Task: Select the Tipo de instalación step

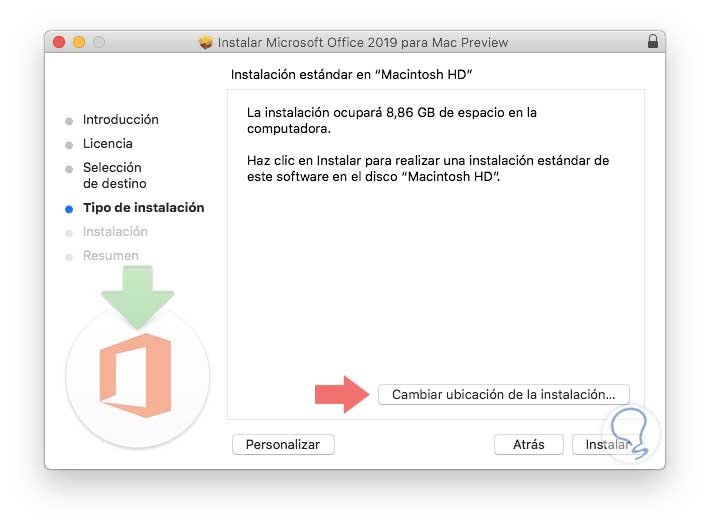Action: (x=143, y=208)
